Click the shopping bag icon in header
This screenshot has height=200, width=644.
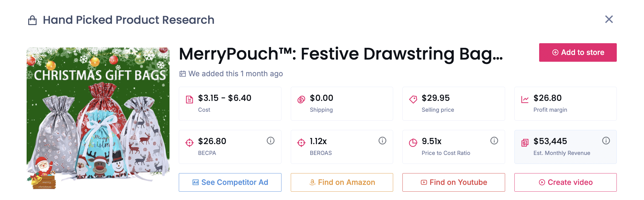[x=32, y=20]
